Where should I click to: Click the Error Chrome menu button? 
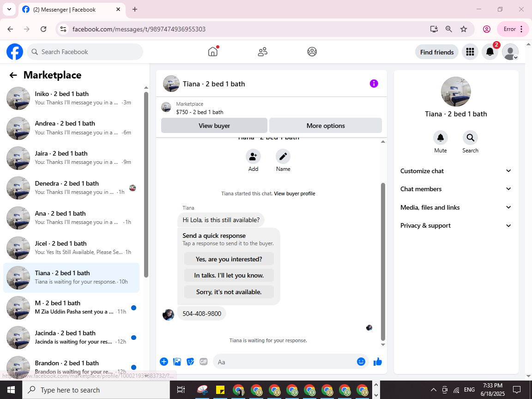(513, 29)
